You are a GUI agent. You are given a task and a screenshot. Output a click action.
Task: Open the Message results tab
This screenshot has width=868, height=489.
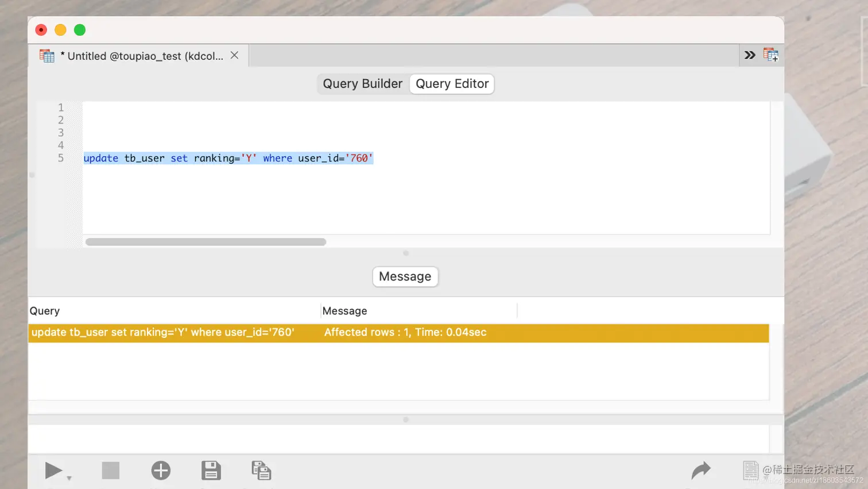coord(405,276)
